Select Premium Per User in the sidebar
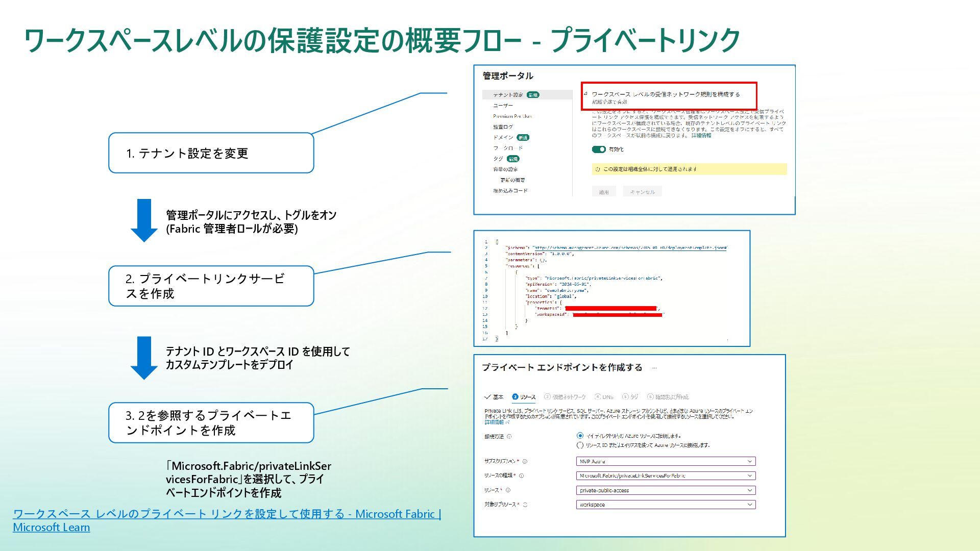The width and height of the screenshot is (980, 551). pos(512,116)
